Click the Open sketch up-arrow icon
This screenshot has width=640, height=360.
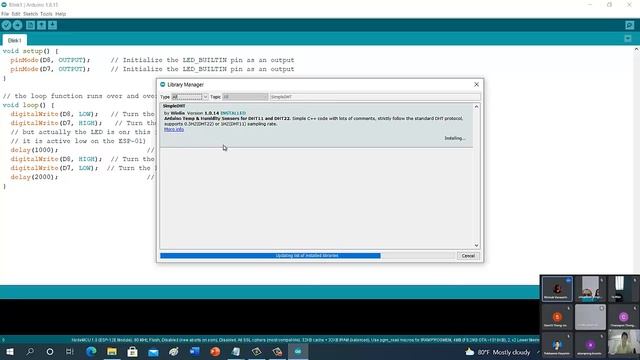(x=41, y=25)
